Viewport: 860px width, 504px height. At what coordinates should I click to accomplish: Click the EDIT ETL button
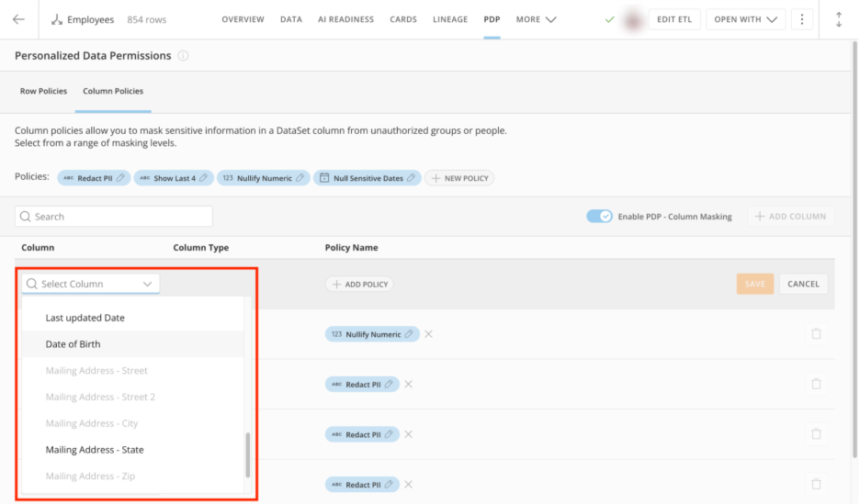[674, 19]
